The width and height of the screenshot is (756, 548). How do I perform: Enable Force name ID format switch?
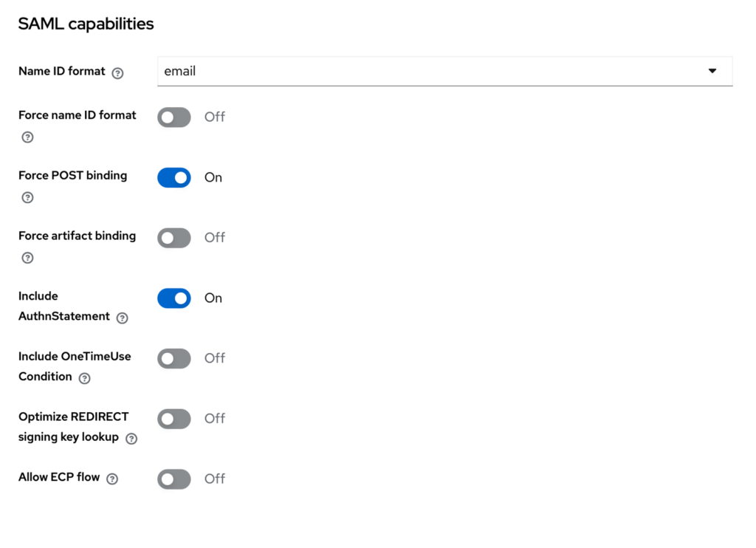(174, 117)
